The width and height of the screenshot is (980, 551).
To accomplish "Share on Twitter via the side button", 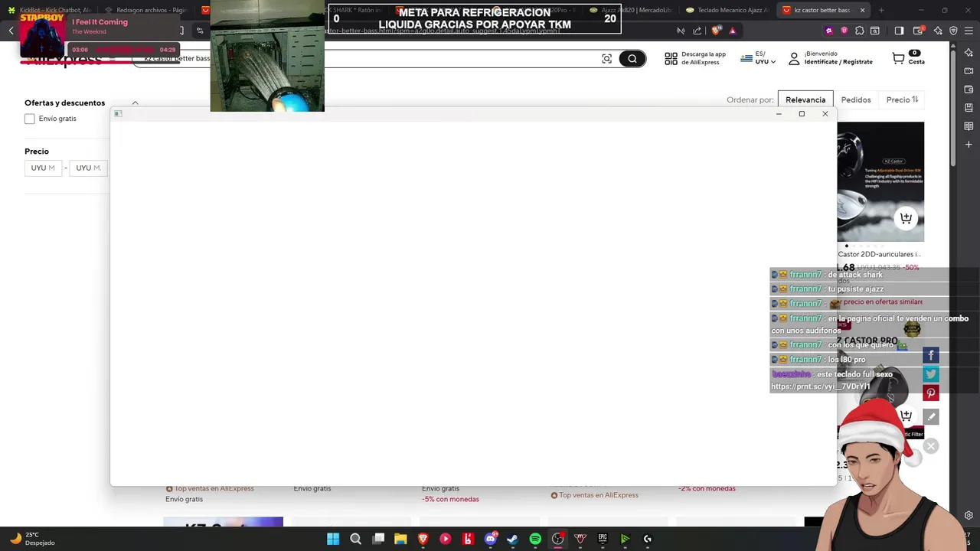I will click(x=931, y=374).
